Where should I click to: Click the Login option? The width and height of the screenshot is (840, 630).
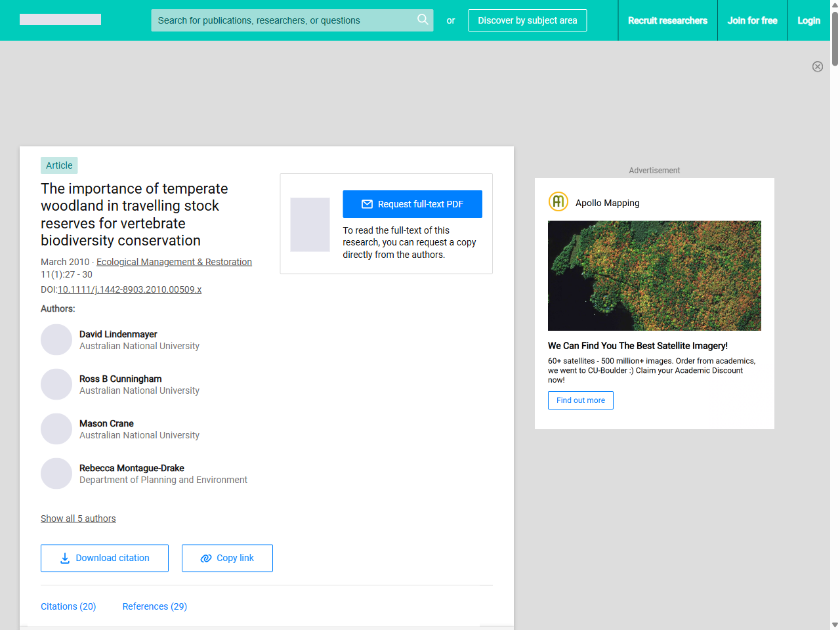(x=808, y=20)
